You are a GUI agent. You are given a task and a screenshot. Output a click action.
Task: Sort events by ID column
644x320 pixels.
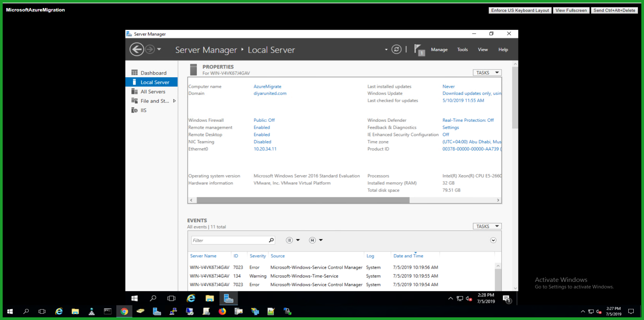click(x=236, y=256)
